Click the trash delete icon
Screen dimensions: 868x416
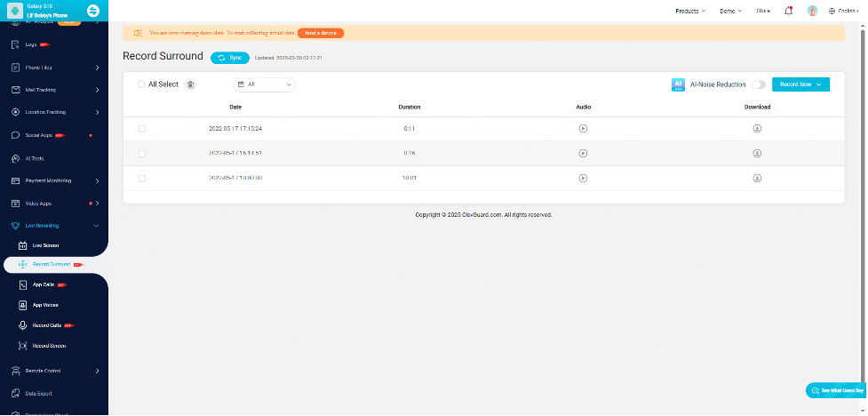click(x=190, y=84)
